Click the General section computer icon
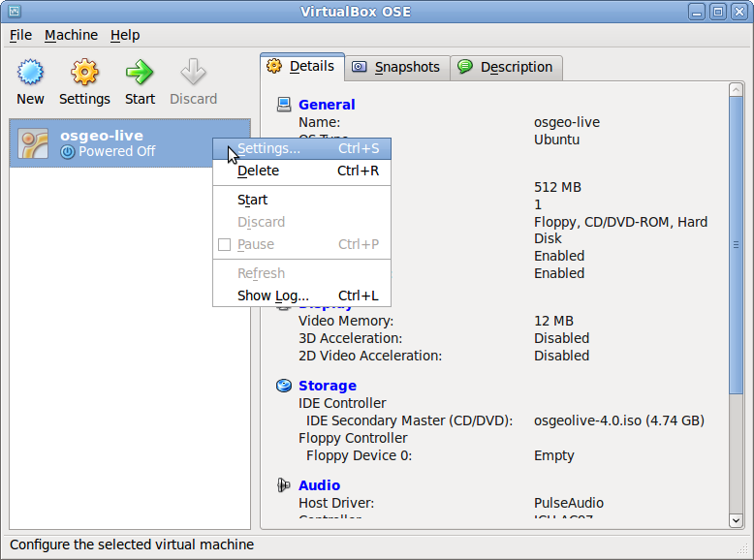This screenshot has width=754, height=560. click(284, 105)
